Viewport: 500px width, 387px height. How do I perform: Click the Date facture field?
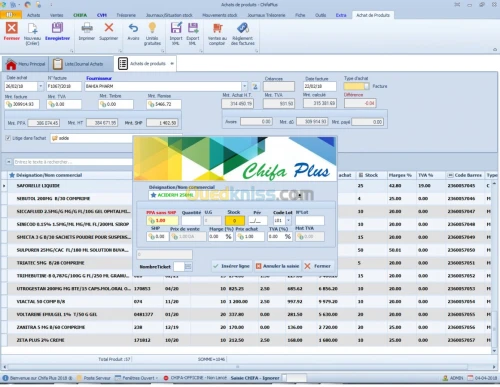(320, 86)
